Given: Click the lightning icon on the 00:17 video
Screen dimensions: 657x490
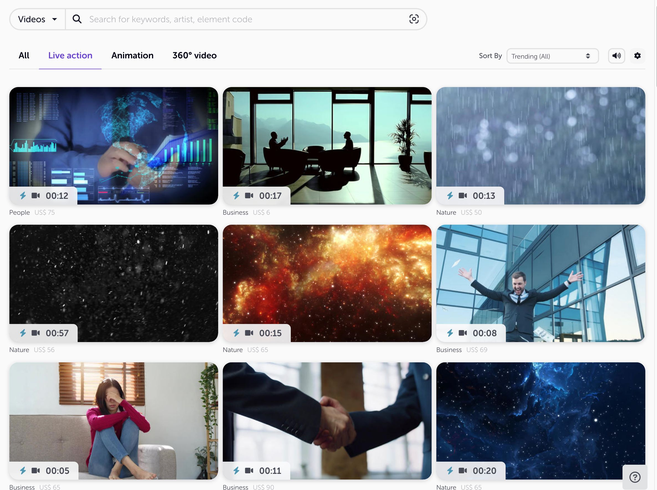Looking at the screenshot, I should pos(236,195).
